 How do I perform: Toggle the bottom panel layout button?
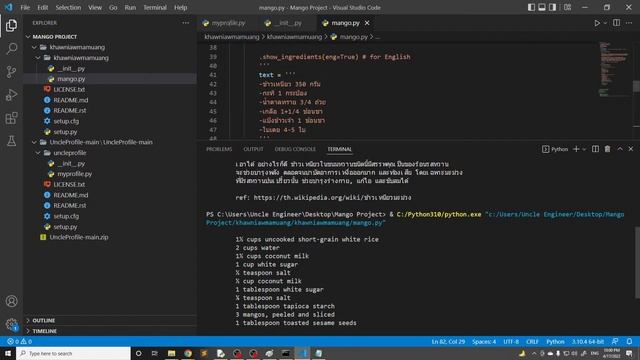542,7
